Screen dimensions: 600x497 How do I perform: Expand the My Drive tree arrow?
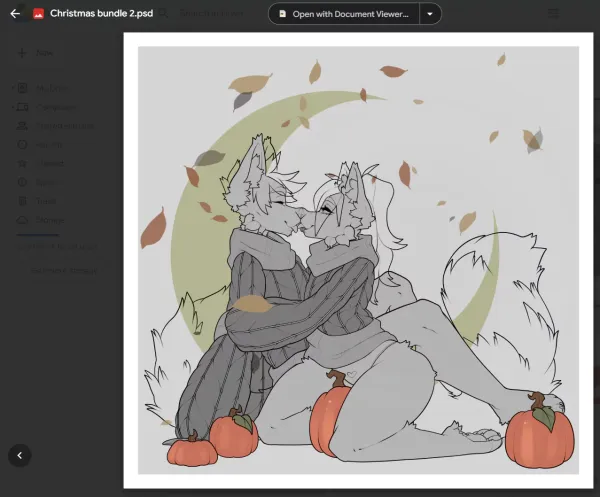coord(12,88)
